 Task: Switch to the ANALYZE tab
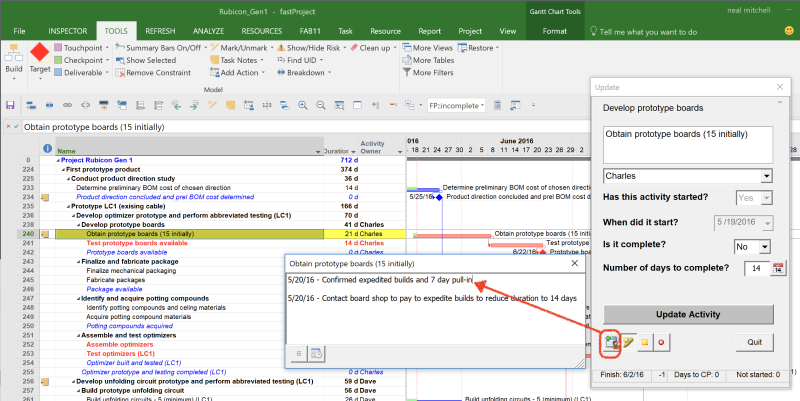(x=208, y=31)
